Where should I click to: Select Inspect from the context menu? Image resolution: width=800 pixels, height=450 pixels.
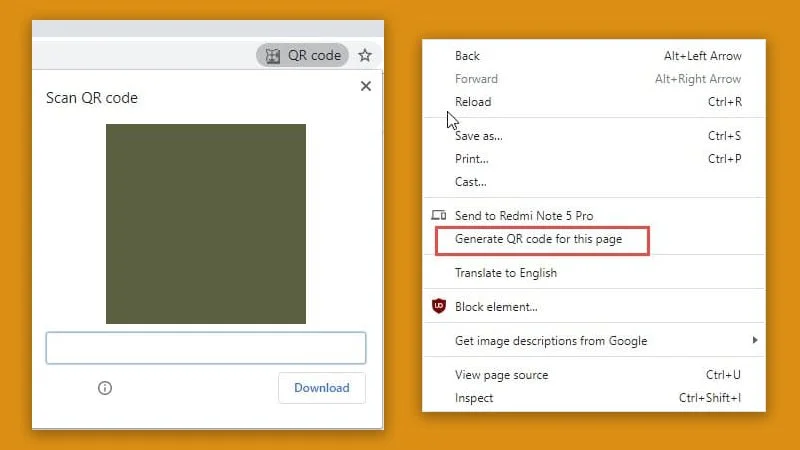tap(474, 398)
